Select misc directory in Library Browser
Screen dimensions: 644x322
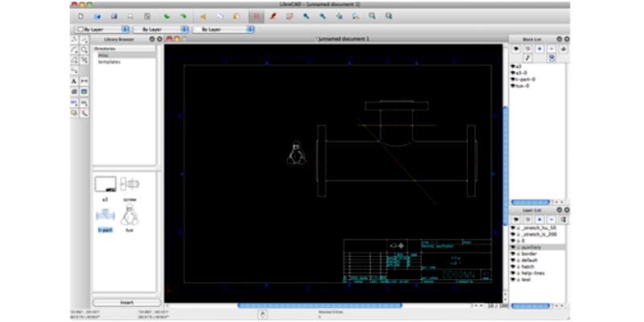point(125,55)
